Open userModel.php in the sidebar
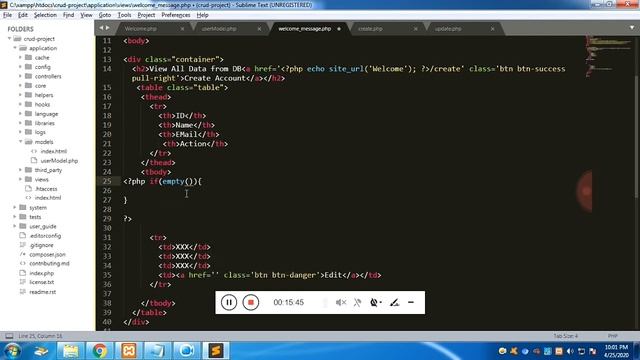The width and height of the screenshot is (640, 360). click(59, 161)
